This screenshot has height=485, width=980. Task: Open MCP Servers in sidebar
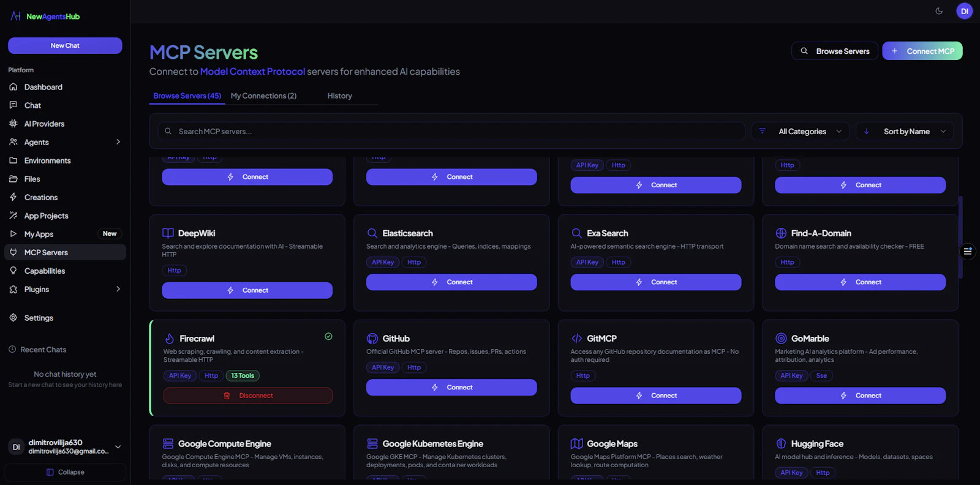[x=65, y=252]
